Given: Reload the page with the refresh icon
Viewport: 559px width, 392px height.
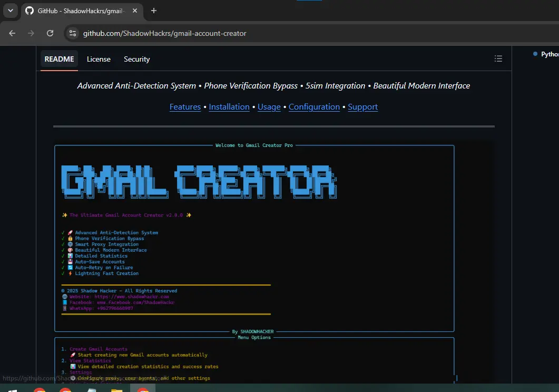Looking at the screenshot, I should click(50, 33).
